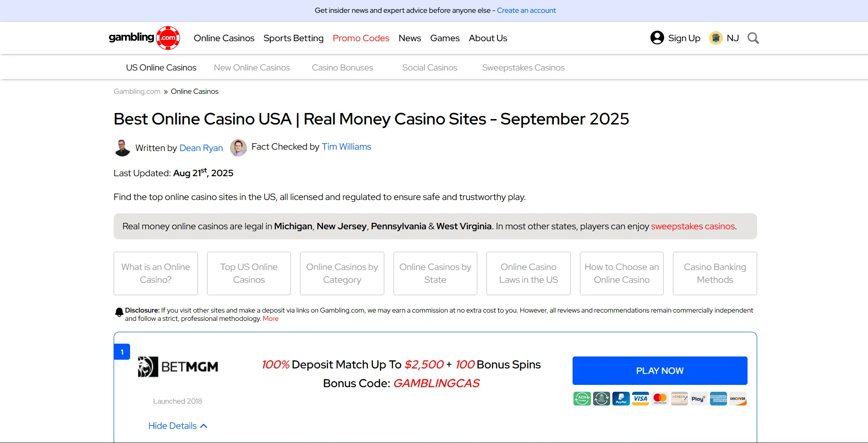Select the PayPal payment icon
Viewport: 868px width, 443px height.
621,398
